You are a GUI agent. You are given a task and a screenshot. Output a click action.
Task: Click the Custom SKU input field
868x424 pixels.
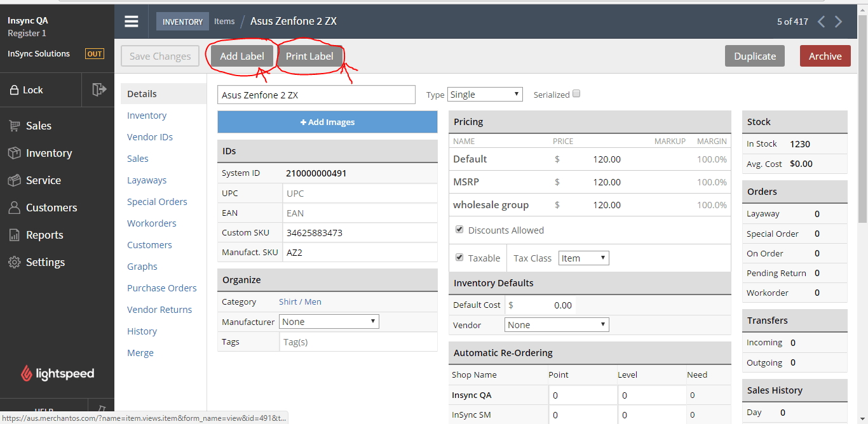(x=359, y=233)
